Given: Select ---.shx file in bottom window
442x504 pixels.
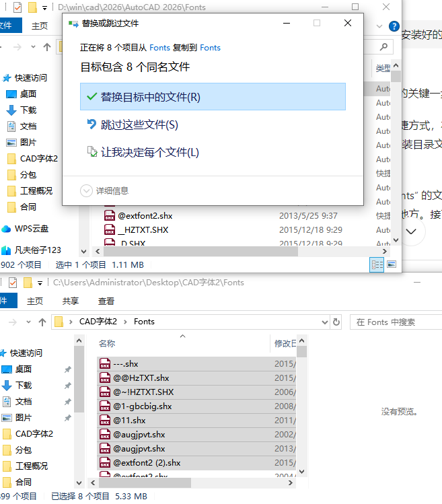Looking at the screenshot, I should click(x=196, y=364).
